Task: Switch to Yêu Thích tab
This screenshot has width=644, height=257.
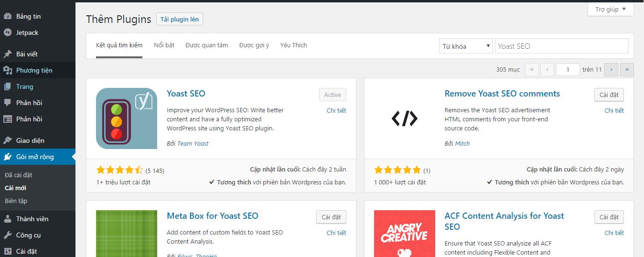Action: (x=293, y=45)
